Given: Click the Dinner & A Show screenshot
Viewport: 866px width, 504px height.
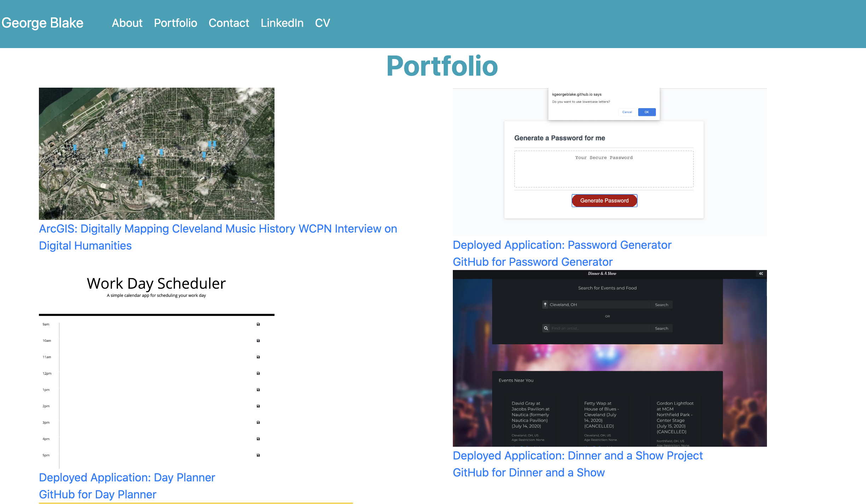Looking at the screenshot, I should tap(610, 358).
